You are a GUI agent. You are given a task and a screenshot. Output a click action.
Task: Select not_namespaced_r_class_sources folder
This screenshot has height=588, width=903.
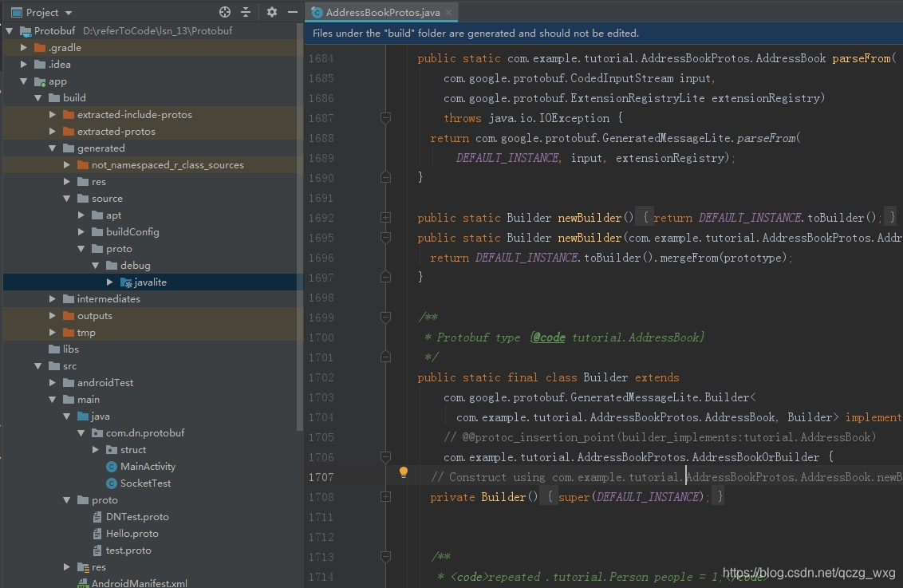click(167, 164)
